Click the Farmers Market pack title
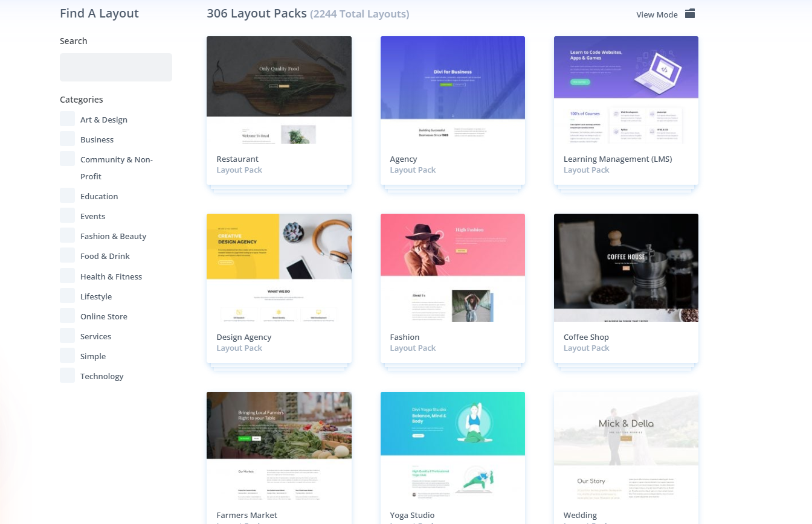 pos(246,515)
